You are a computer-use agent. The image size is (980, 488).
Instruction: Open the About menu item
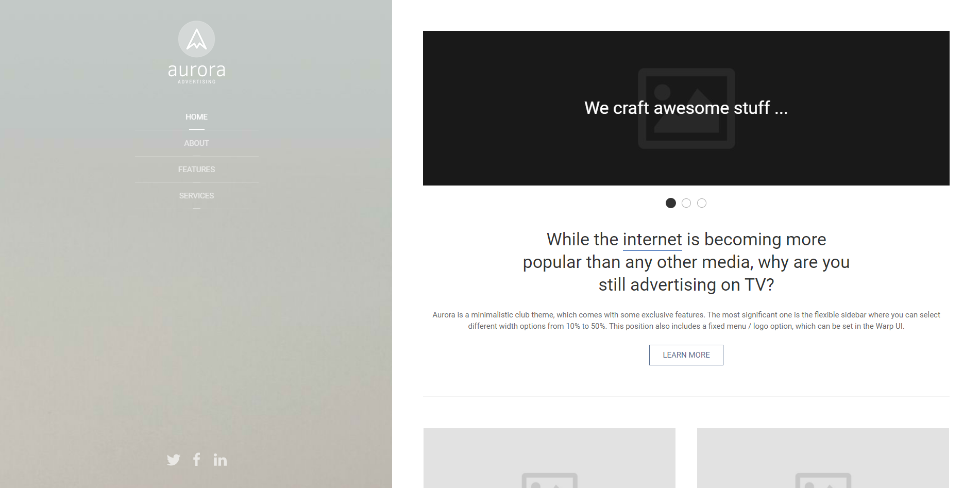click(196, 143)
